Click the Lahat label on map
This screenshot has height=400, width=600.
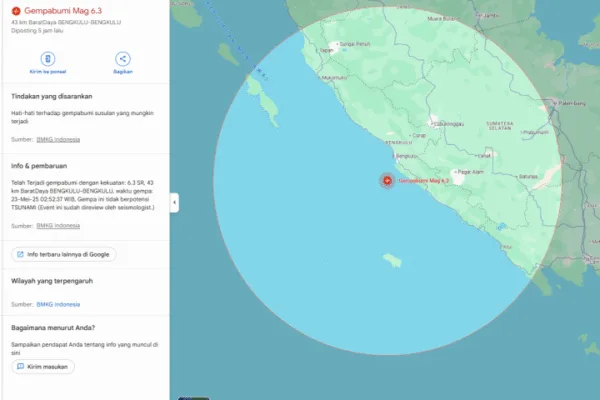484,156
